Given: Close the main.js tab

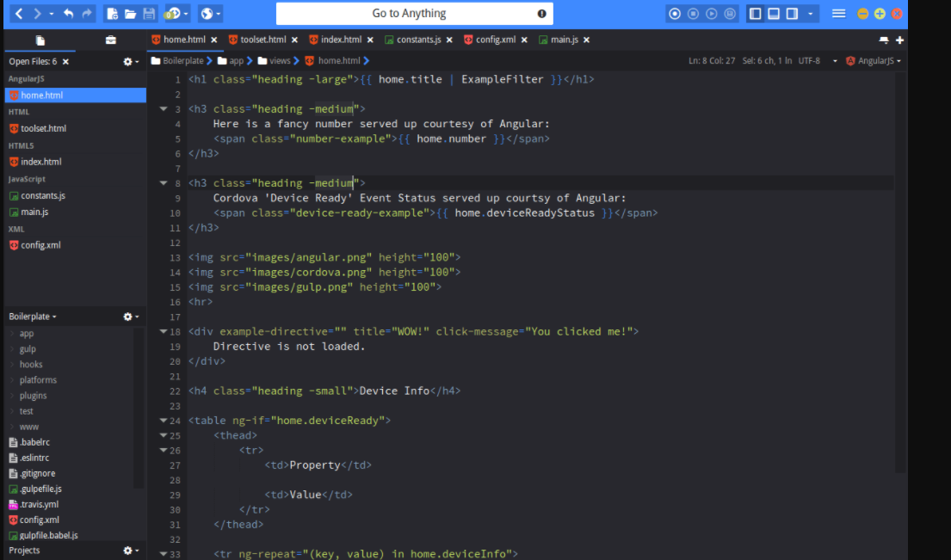Looking at the screenshot, I should click(x=585, y=40).
